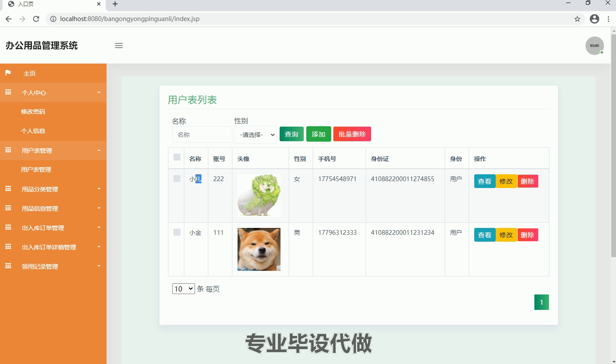Click the red 批量删除 button
Screen dimensions: 616x364
coord(352,134)
